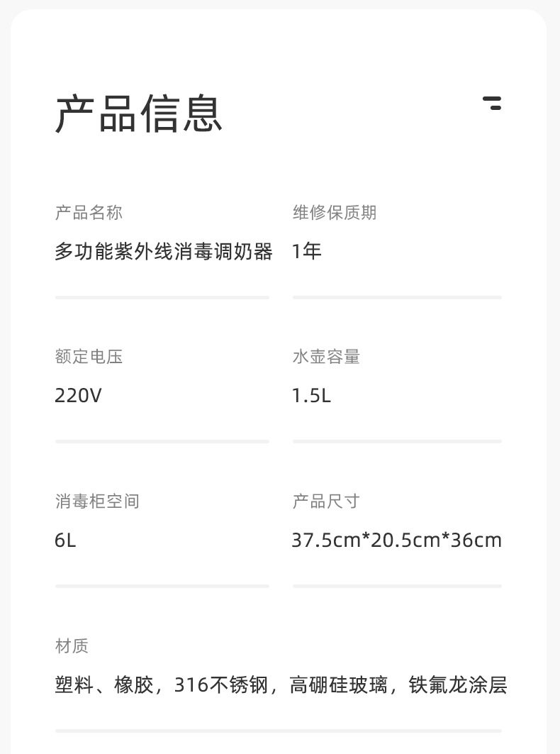Viewport: 560px width, 754px height.
Task: Select the 维修保质期 label
Action: point(335,213)
